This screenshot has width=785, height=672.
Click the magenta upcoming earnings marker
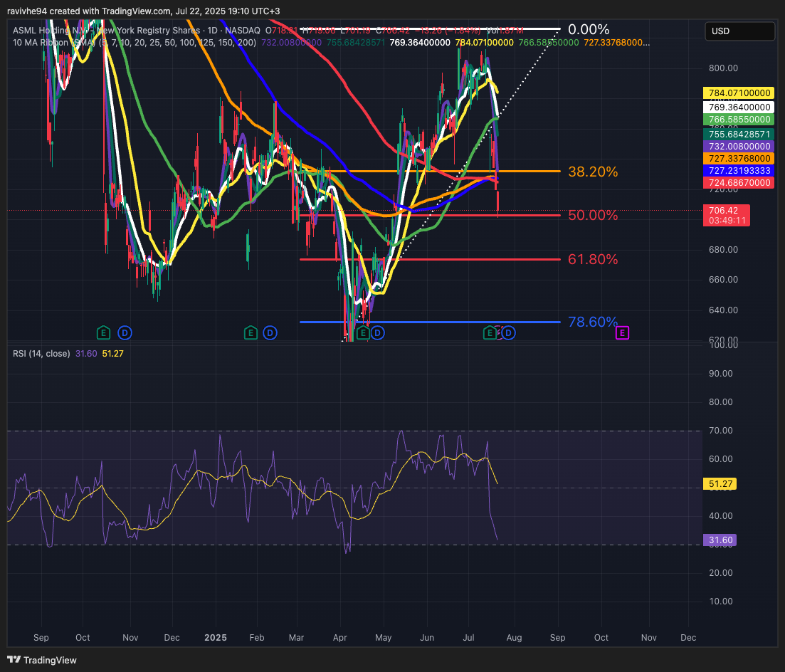(x=622, y=332)
